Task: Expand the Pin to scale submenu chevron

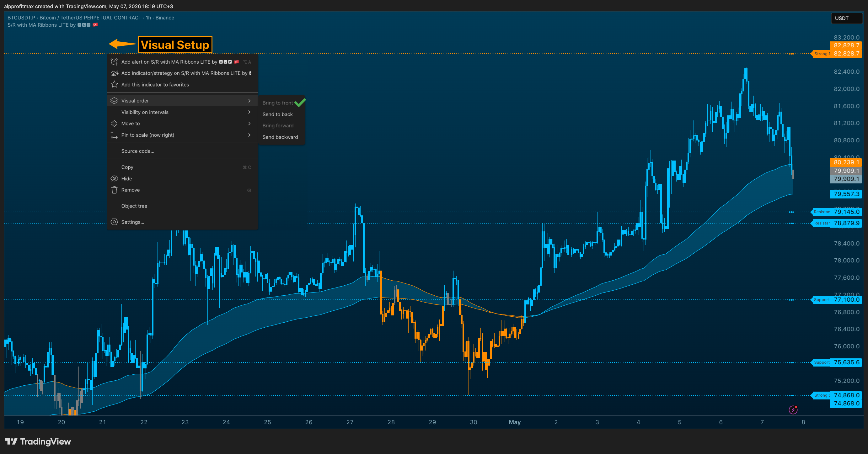Action: coord(249,135)
